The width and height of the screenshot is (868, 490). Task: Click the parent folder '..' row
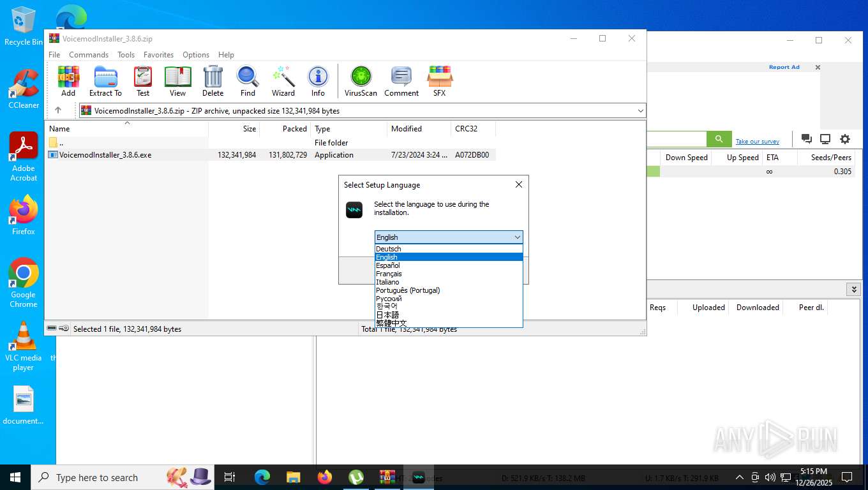271,143
